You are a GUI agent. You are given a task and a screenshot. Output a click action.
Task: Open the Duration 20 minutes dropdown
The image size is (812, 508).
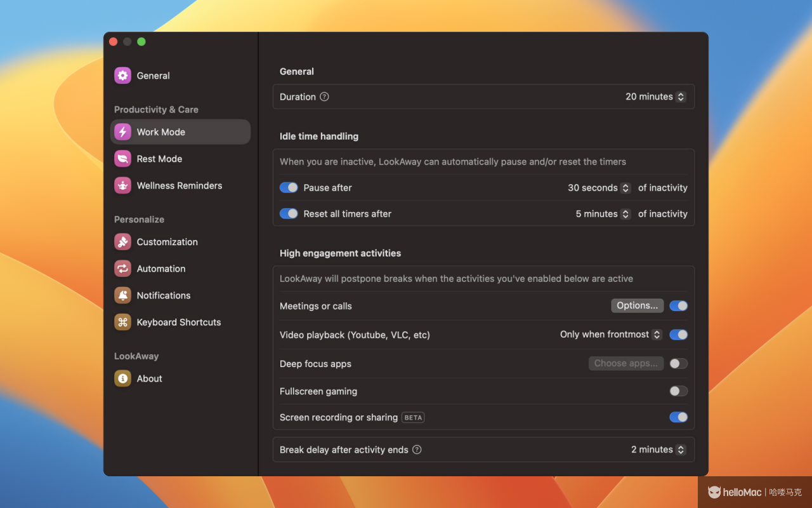pos(655,97)
